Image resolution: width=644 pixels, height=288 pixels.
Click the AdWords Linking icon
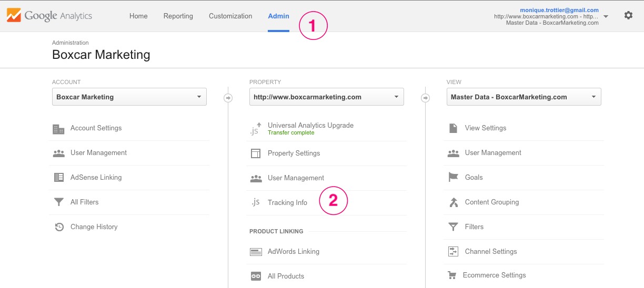(x=256, y=252)
